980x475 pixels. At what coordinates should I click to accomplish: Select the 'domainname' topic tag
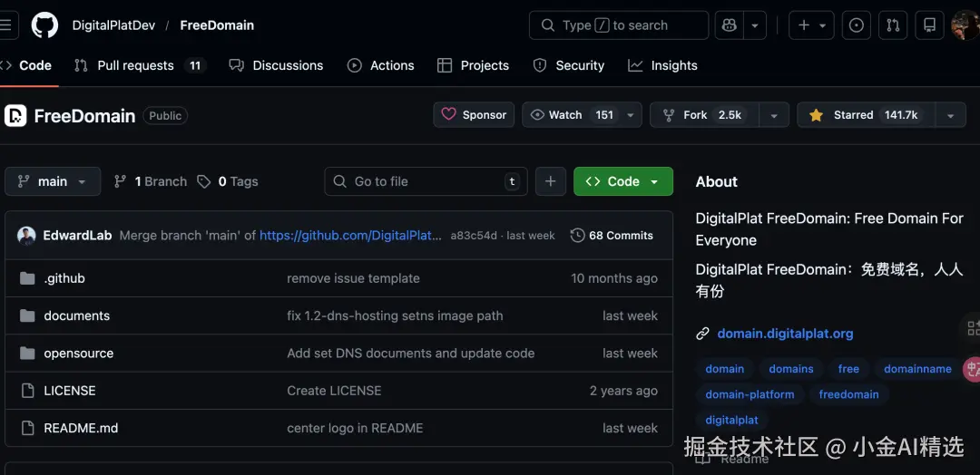[x=917, y=369]
